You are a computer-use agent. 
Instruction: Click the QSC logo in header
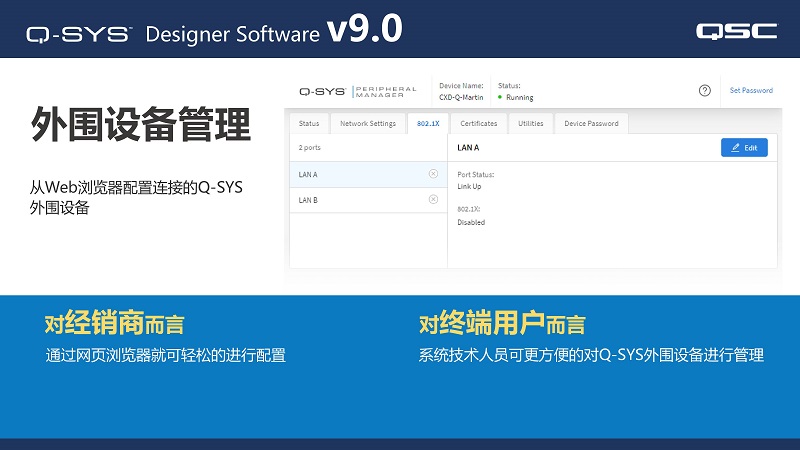pos(737,31)
